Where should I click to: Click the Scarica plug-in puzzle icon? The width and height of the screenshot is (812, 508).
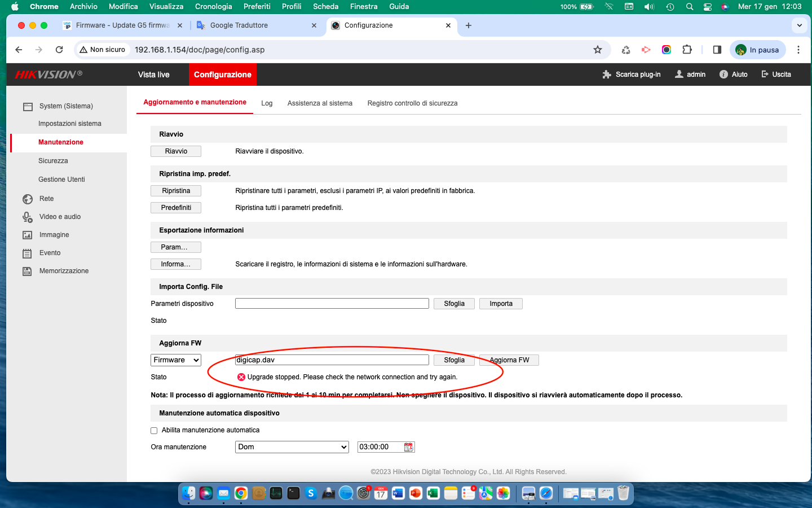pyautogui.click(x=607, y=75)
